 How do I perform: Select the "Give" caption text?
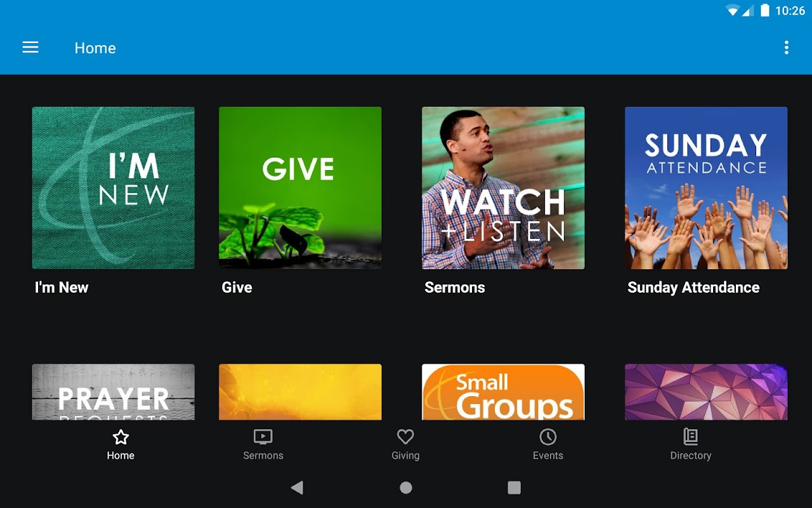click(237, 288)
